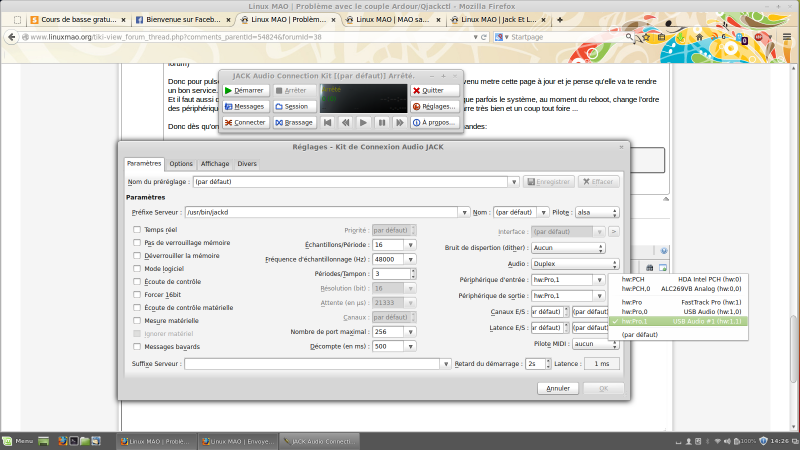This screenshot has width=800, height=450.
Task: Reload the page in Firefox
Action: (x=484, y=37)
